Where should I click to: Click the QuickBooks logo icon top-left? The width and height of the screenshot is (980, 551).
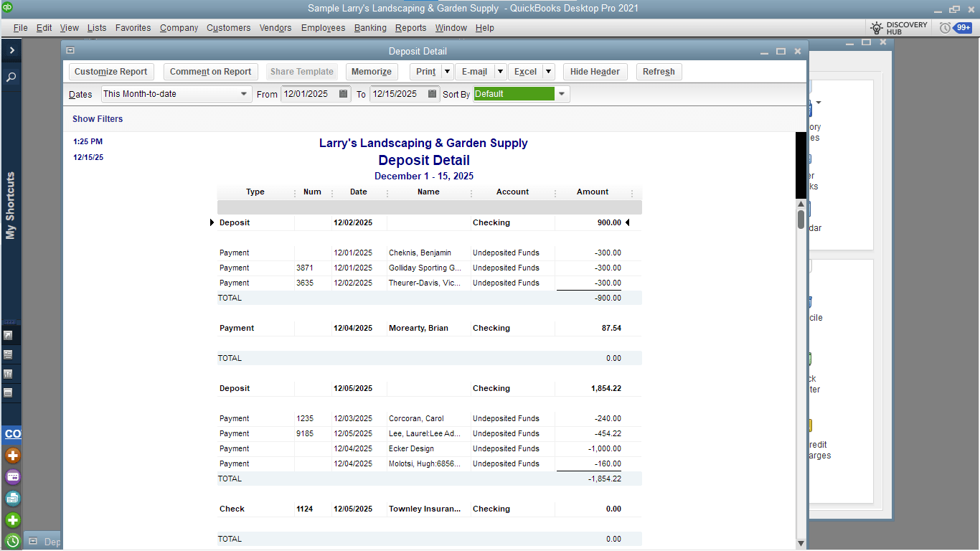[8, 8]
